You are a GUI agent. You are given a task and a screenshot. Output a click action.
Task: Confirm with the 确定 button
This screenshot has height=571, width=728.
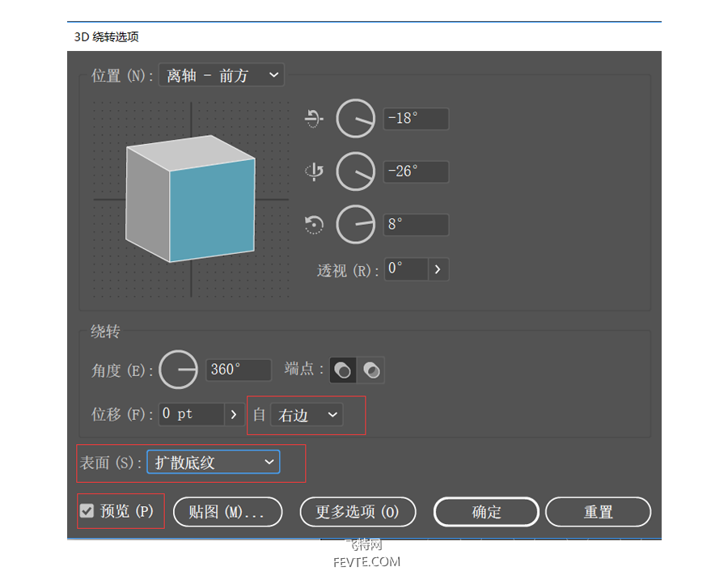(x=486, y=512)
